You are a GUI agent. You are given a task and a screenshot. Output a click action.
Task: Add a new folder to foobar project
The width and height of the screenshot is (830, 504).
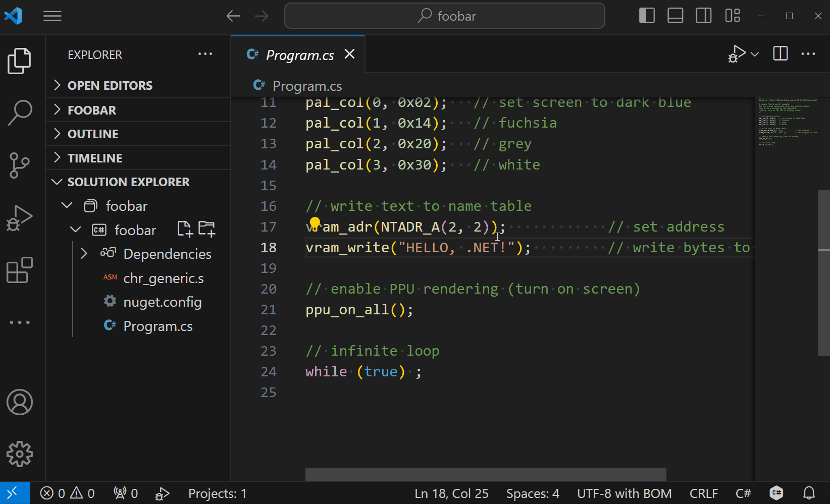pyautogui.click(x=206, y=229)
